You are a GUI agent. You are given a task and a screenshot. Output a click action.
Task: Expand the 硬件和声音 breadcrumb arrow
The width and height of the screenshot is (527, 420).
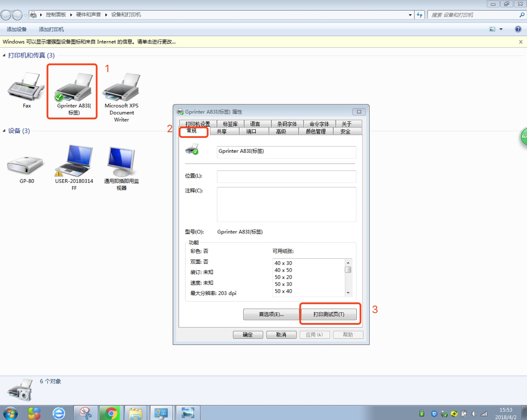coord(106,15)
